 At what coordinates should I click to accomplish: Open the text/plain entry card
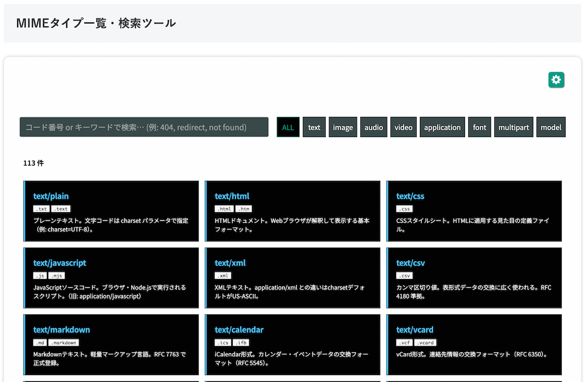pyautogui.click(x=51, y=196)
